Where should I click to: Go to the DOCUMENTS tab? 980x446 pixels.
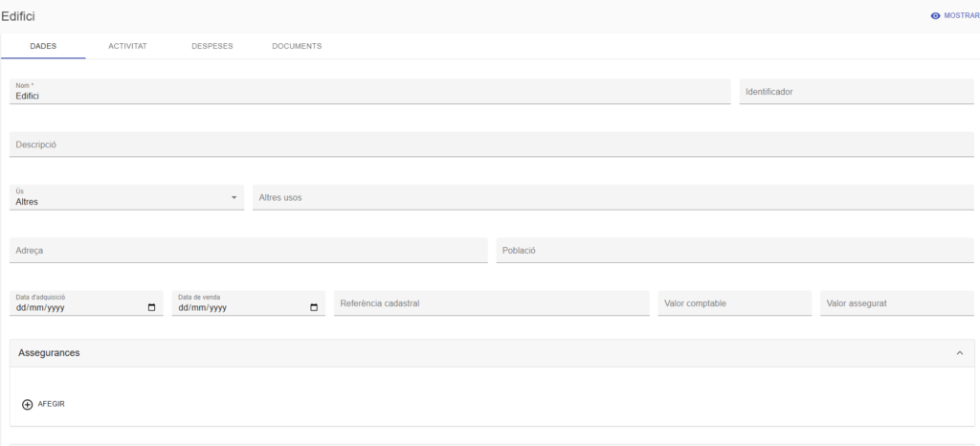click(297, 46)
